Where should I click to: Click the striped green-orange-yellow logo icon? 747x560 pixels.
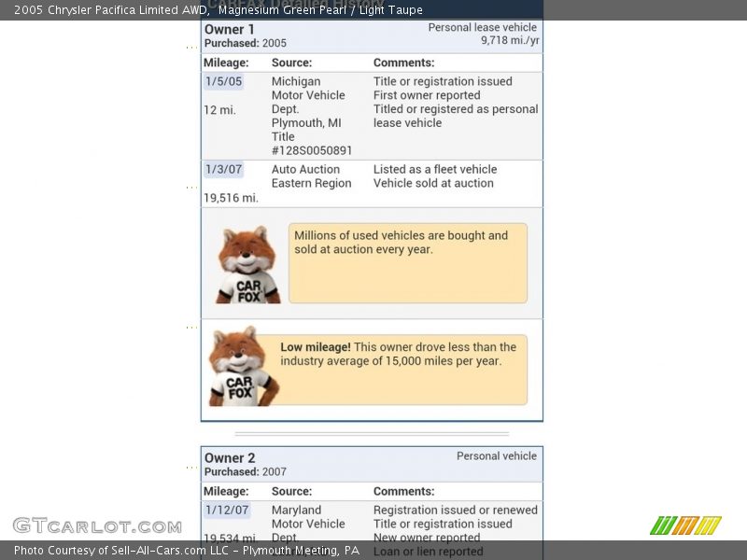685,525
